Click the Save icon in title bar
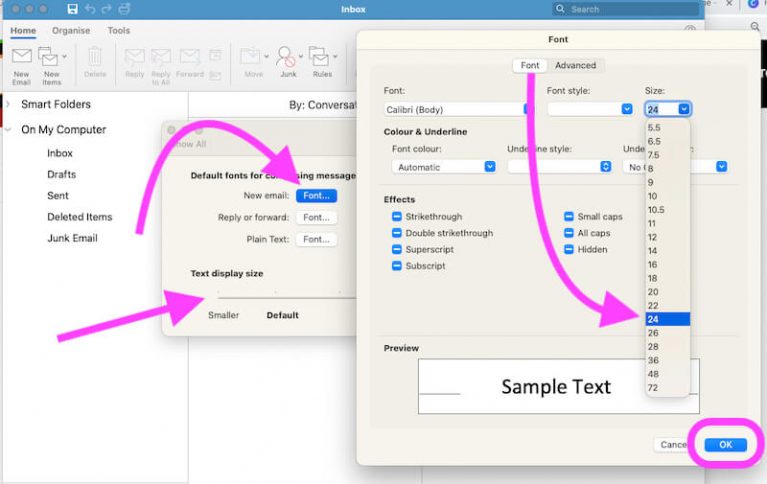 click(72, 9)
